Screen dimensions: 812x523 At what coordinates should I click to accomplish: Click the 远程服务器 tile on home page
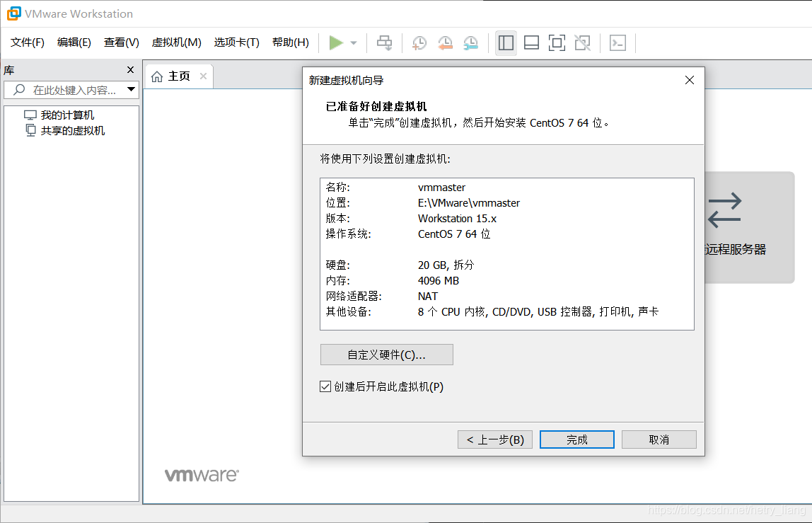click(x=749, y=227)
